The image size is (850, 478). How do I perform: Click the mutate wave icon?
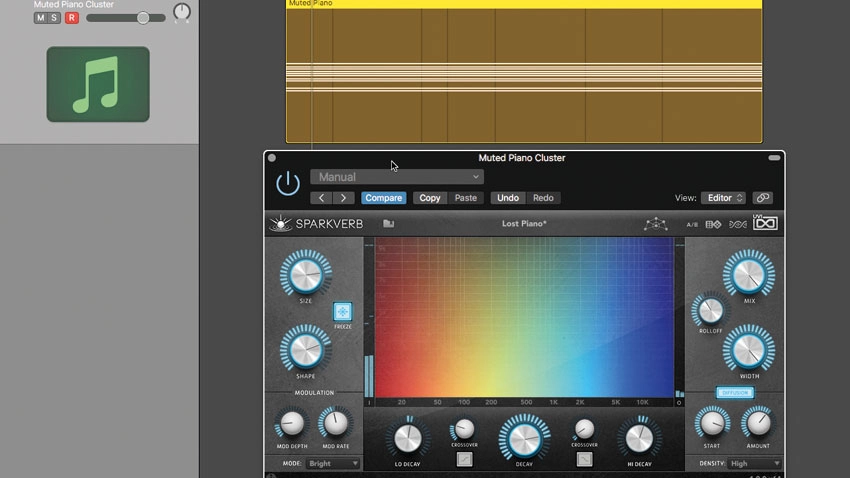737,224
